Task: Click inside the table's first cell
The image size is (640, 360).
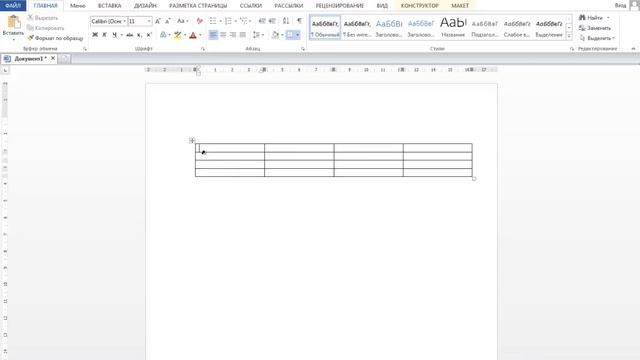Action: coord(230,148)
